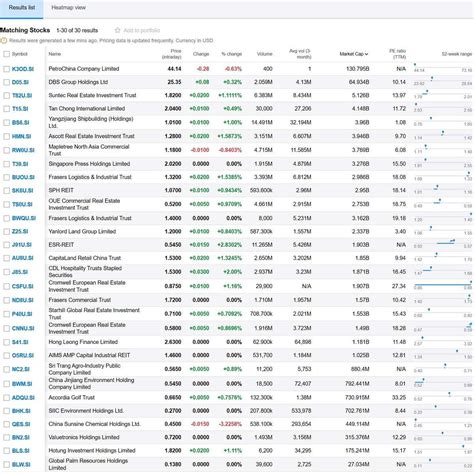Click the 33.25 PE ratio value
Image resolution: width=474 pixels, height=474 pixels.
pyautogui.click(x=399, y=398)
